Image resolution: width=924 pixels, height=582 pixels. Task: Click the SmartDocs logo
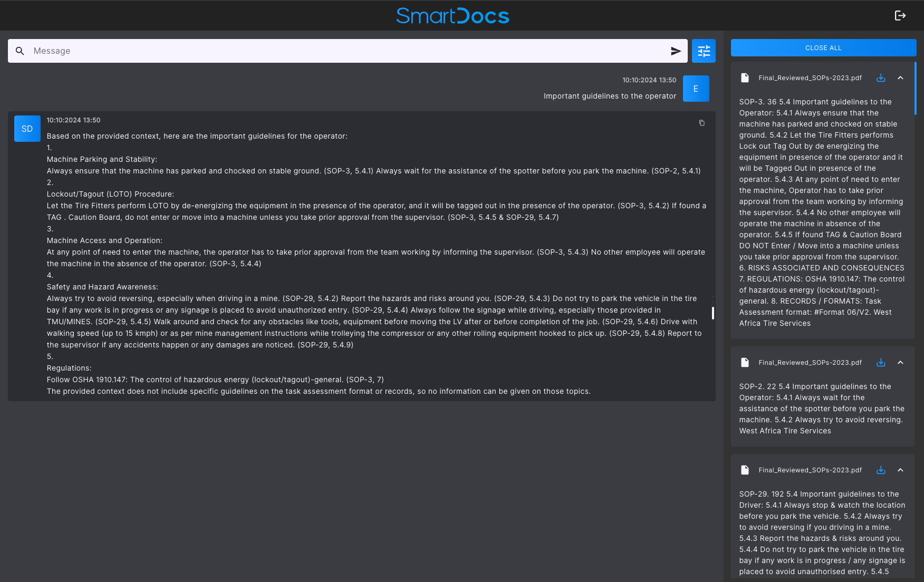(x=453, y=16)
